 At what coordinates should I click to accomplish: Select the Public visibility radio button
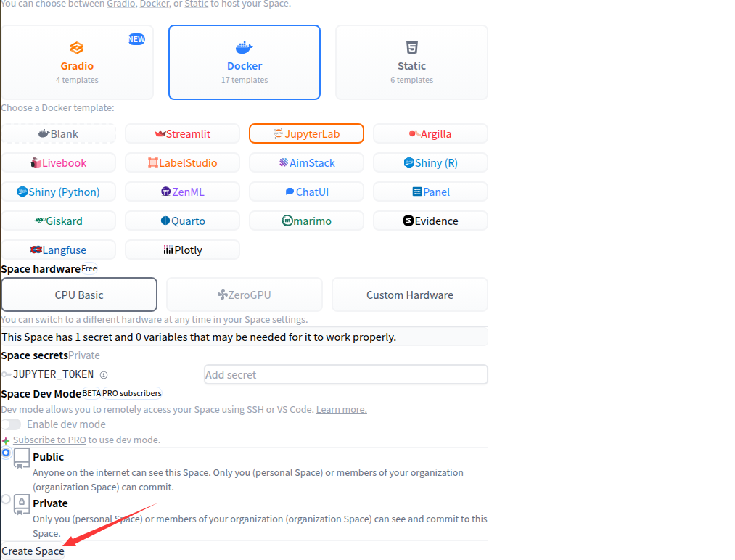(x=7, y=453)
